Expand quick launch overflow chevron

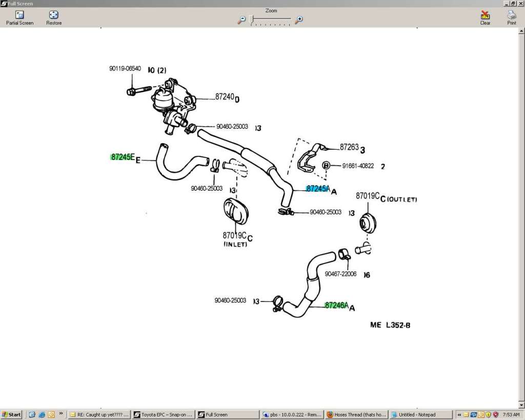click(x=62, y=413)
